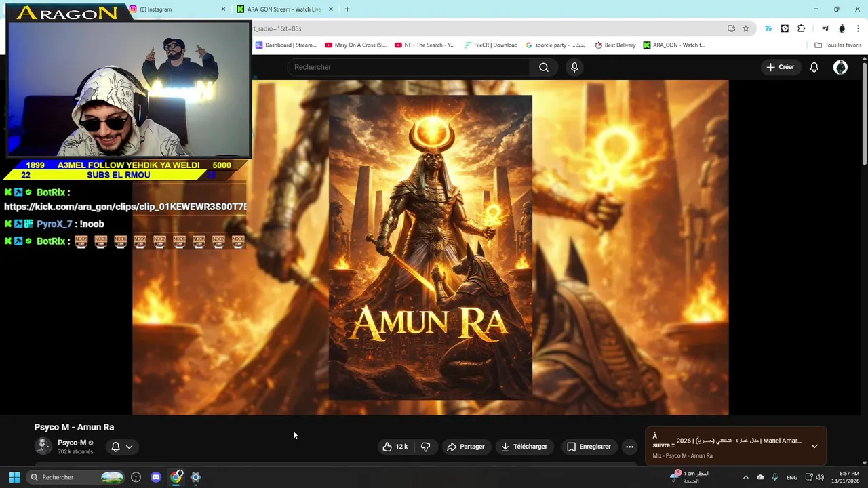Open the Psyco-M channel name link

tap(72, 443)
